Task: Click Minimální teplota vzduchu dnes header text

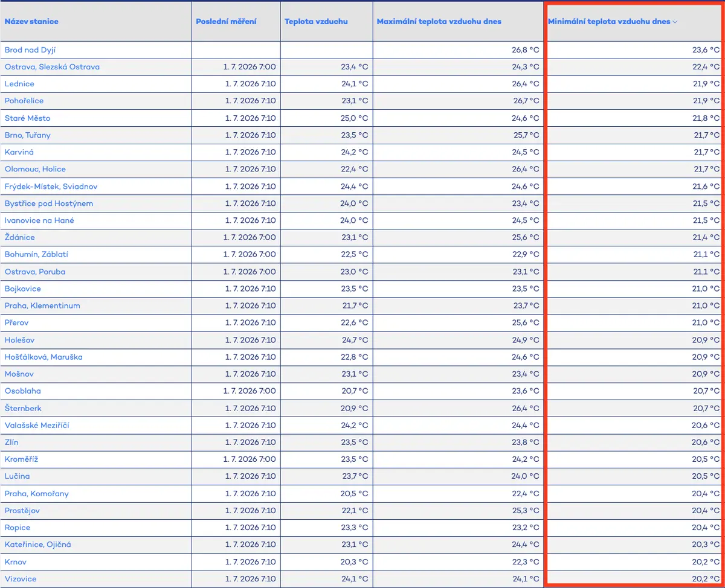Action: pos(609,22)
